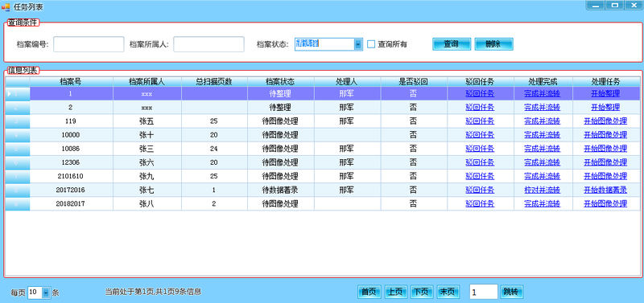Viewport: 644px width, 303px height.
Task: Click owner cell 张十
Action: coord(147,135)
